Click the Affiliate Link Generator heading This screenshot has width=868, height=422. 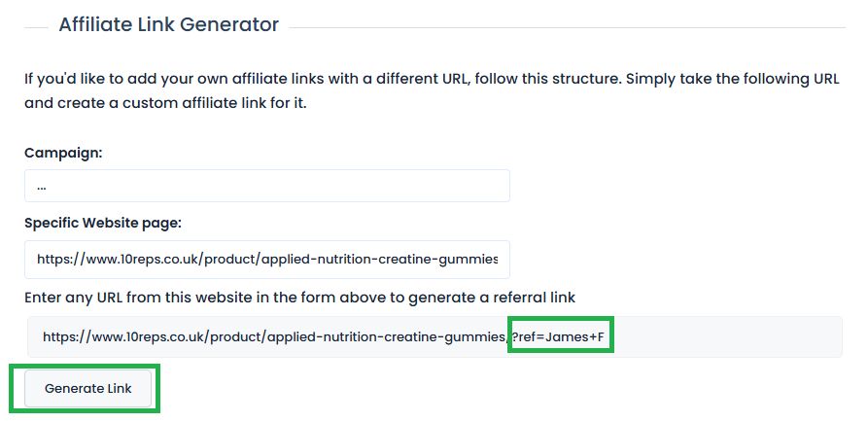point(168,25)
